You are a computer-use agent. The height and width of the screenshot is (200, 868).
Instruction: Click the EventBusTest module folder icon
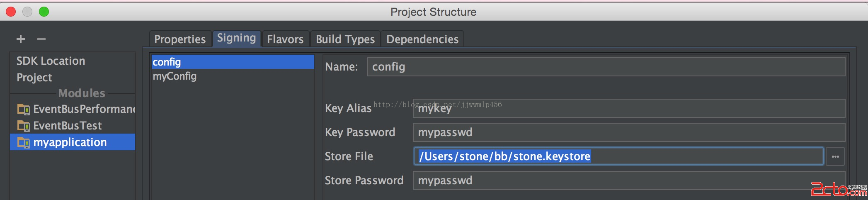click(23, 126)
